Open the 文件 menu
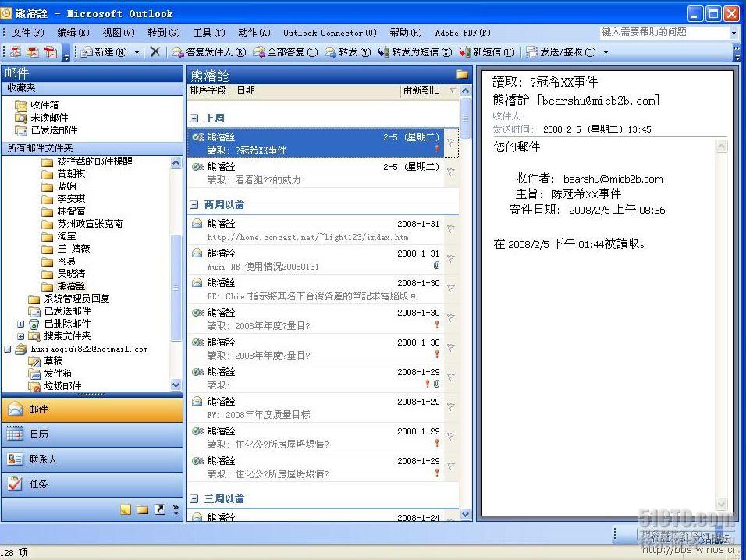This screenshot has height=560, width=746. pos(27,32)
